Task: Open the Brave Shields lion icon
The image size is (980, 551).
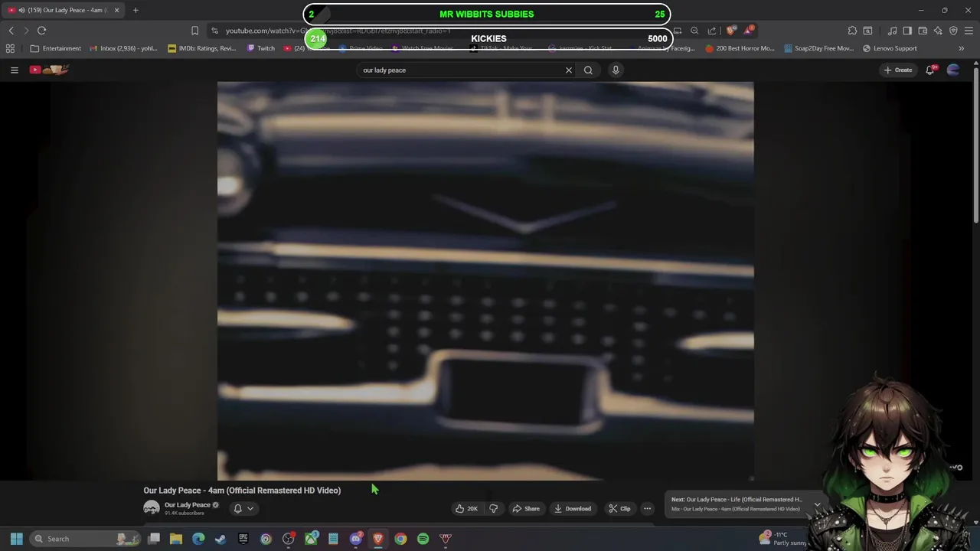Action: (731, 31)
